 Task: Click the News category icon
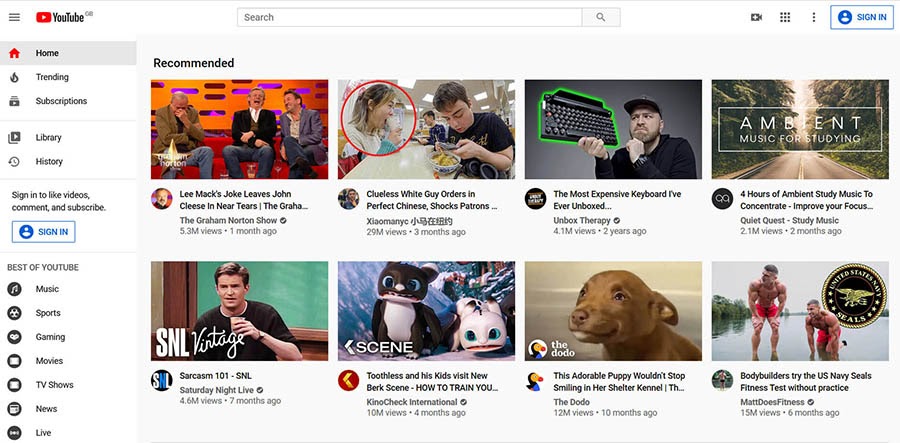(14, 409)
